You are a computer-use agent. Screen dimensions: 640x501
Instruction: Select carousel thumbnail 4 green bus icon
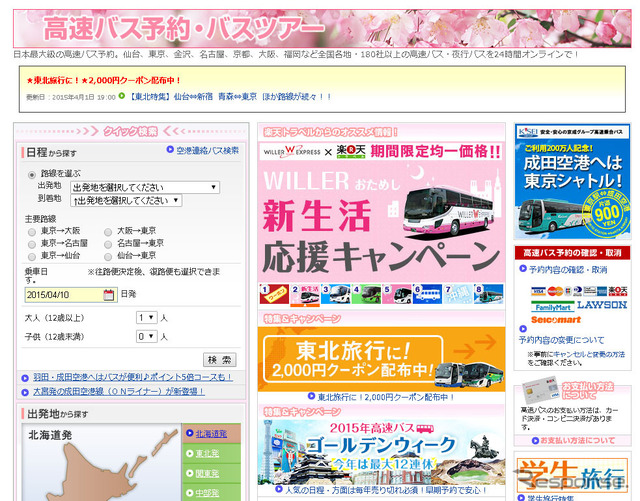coord(366,294)
